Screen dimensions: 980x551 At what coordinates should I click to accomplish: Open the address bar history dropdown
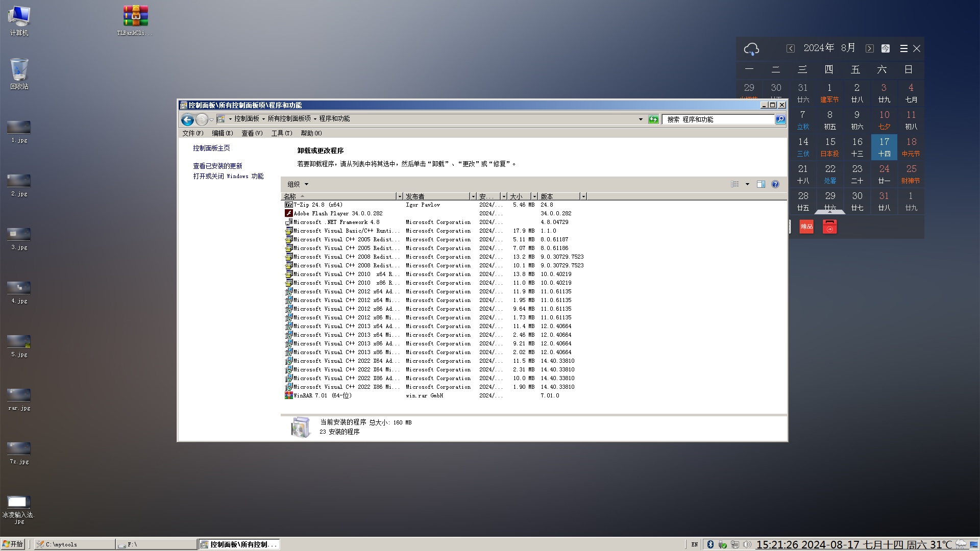click(x=641, y=119)
